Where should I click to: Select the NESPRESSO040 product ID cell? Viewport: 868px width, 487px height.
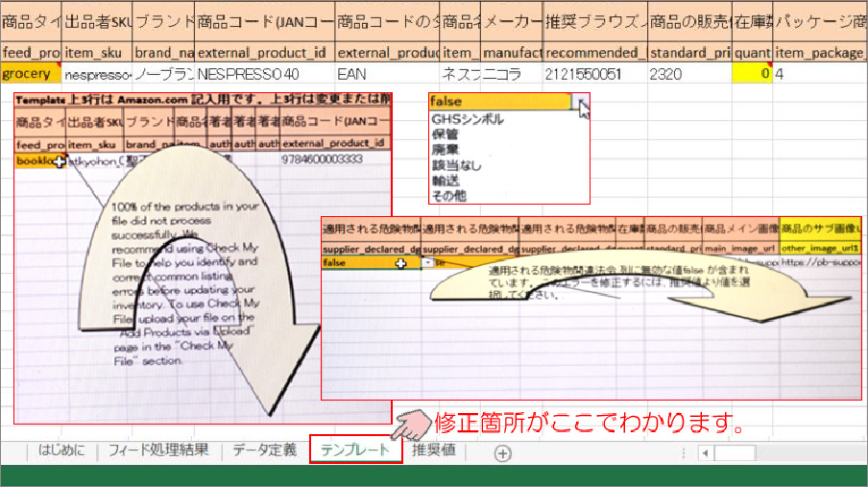(264, 72)
